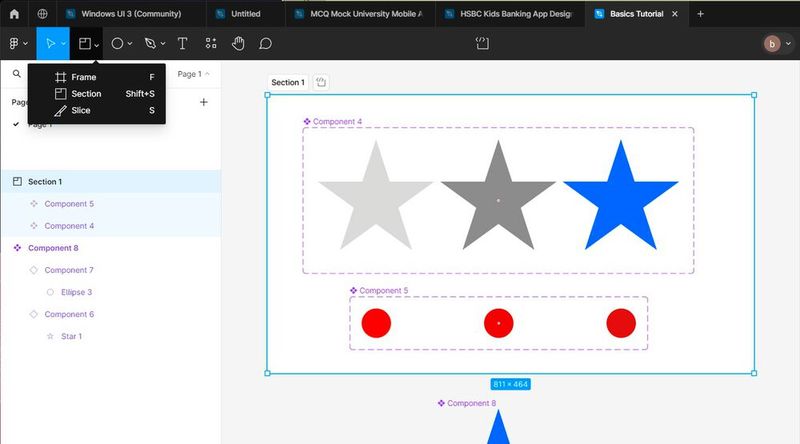Click the Component 4 label on canvas
The height and width of the screenshot is (444, 800).
(337, 121)
